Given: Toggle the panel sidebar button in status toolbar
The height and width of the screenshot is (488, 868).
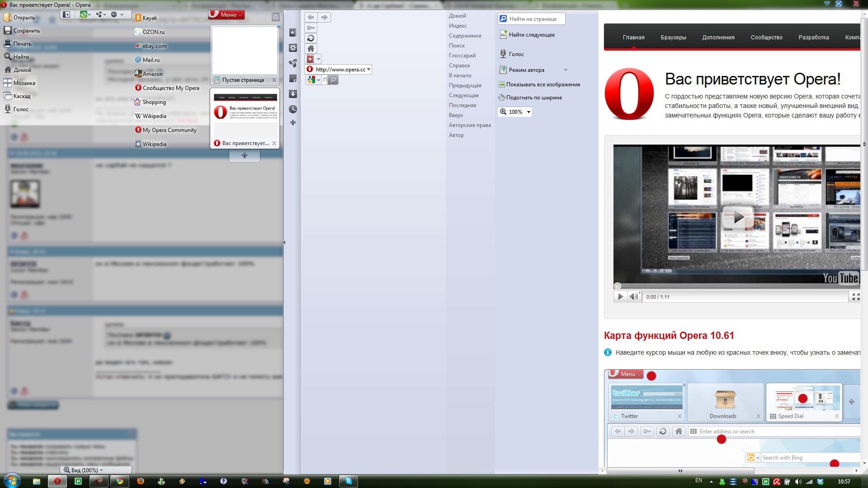Looking at the screenshot, I should click(66, 14).
